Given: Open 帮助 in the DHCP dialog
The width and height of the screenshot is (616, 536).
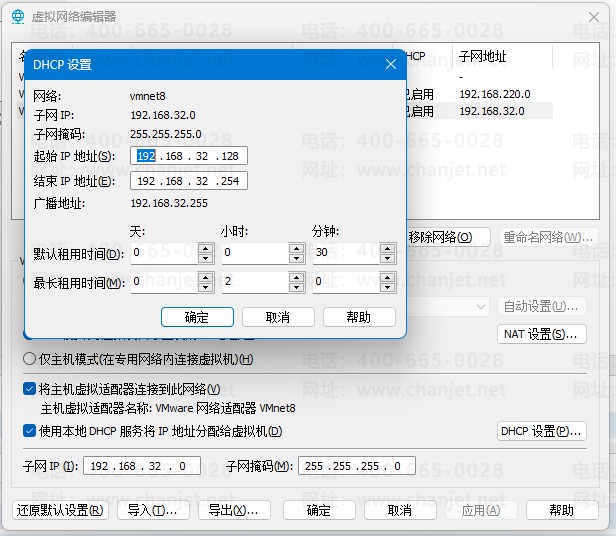Looking at the screenshot, I should pos(359,317).
